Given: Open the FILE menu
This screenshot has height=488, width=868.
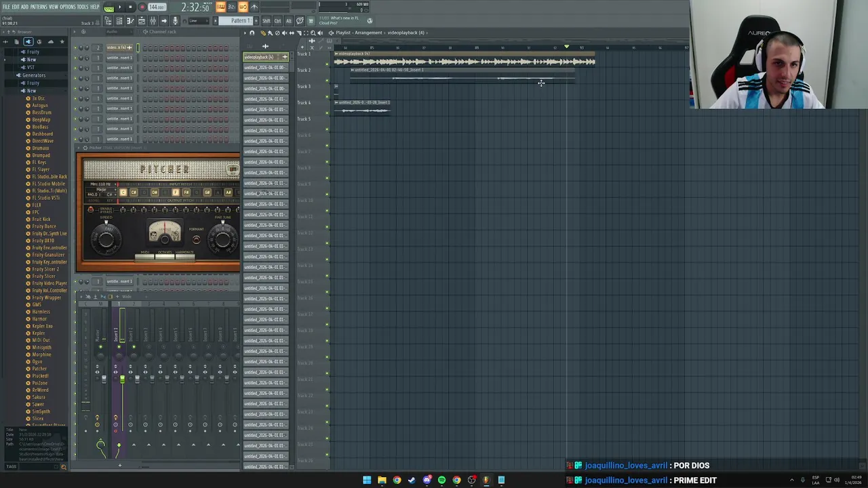Looking at the screenshot, I should [x=6, y=7].
